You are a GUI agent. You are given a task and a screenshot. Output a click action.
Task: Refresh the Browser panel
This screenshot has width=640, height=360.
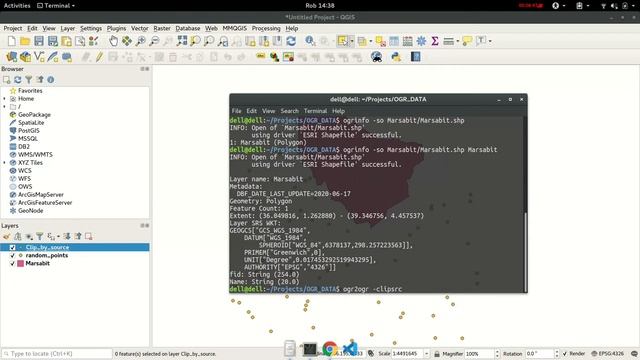pyautogui.click(x=18, y=80)
